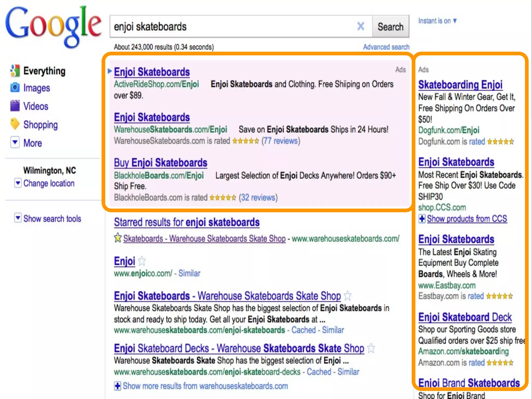Clear search with the X icon
The width and height of the screenshot is (532, 399).
361,26
